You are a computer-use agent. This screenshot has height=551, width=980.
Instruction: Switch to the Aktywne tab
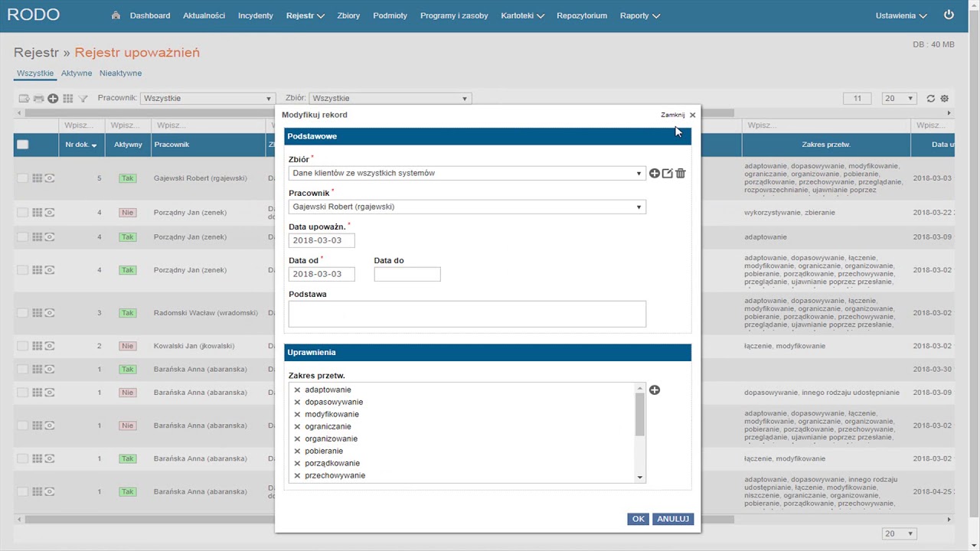77,73
